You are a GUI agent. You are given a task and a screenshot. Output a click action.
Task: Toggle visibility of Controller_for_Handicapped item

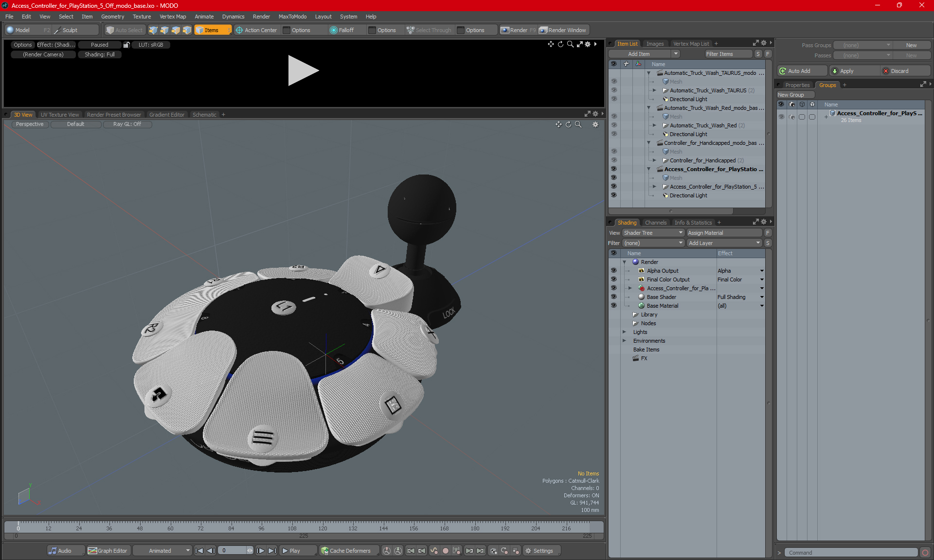point(613,160)
